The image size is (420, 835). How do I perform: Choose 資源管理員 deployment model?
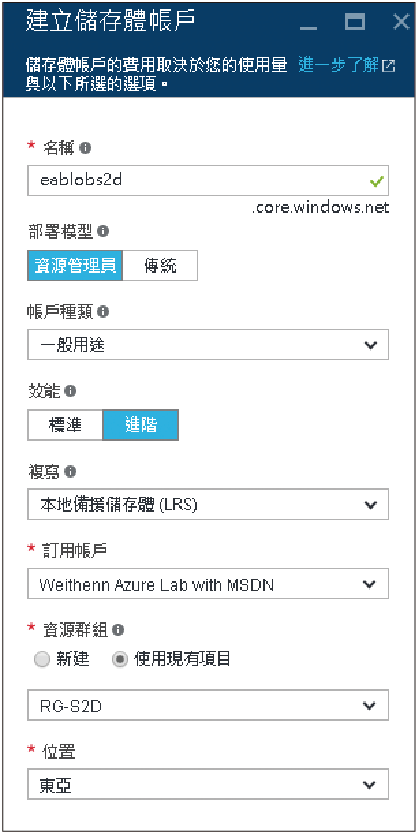coord(75,265)
